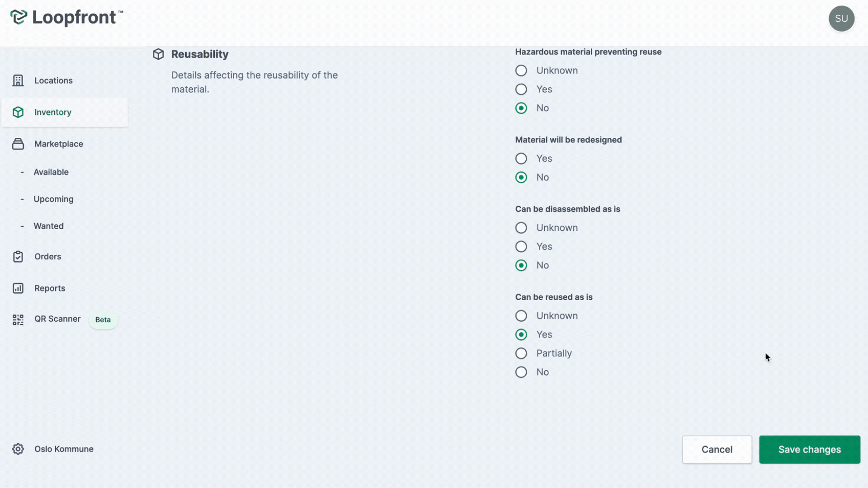
Task: Select Unknown for hazardous material
Action: tap(520, 70)
